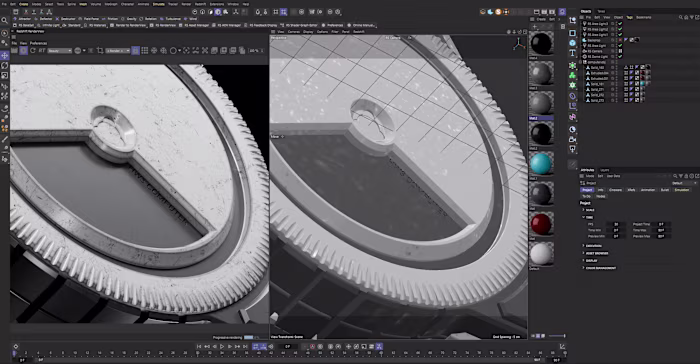Toggle the RT real-time render button
This screenshot has height=364, width=700.
(x=42, y=50)
